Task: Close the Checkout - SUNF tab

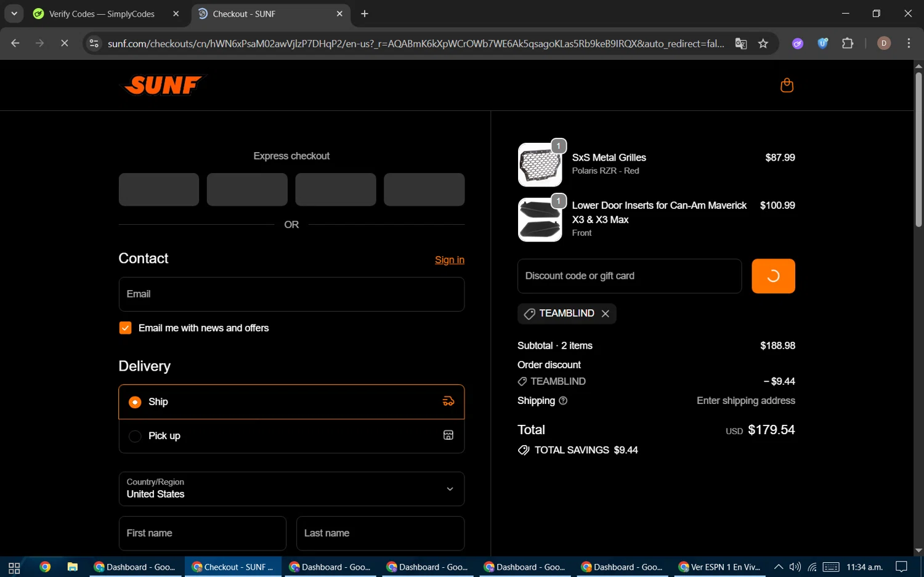Action: [x=339, y=14]
